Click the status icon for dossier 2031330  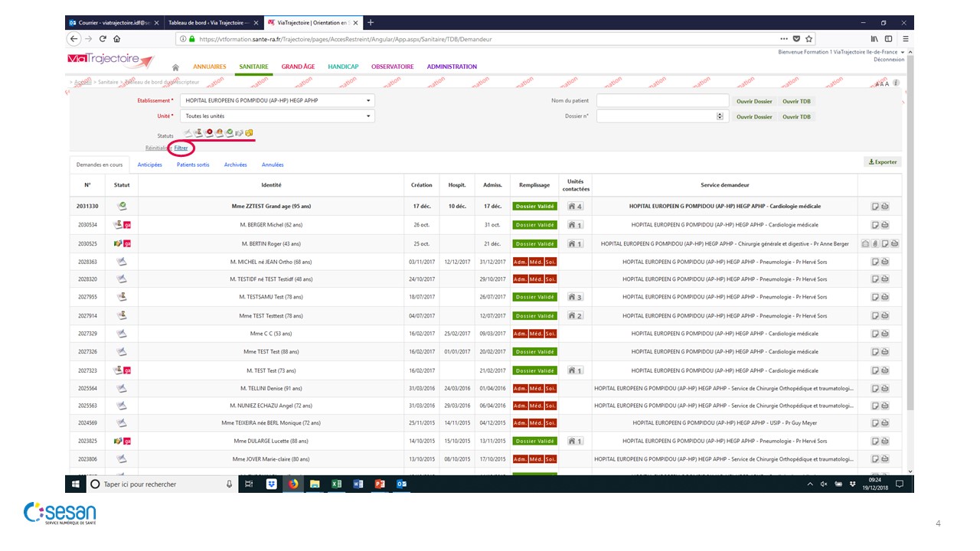pyautogui.click(x=122, y=207)
